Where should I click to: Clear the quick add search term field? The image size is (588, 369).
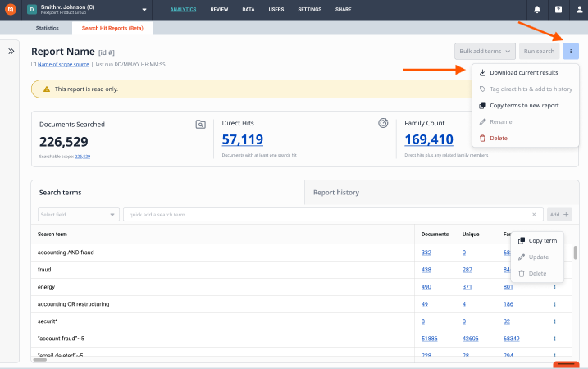click(x=534, y=215)
